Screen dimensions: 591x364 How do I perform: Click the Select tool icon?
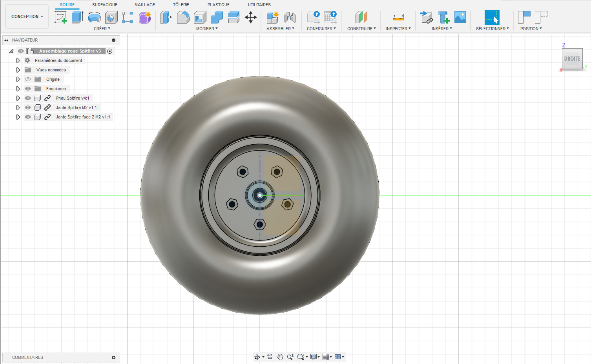click(x=492, y=17)
